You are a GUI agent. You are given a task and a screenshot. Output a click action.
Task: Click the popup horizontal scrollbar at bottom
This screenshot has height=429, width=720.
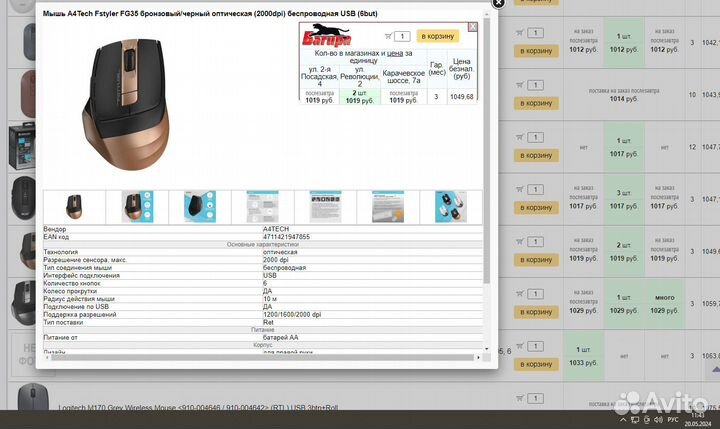tap(260, 355)
